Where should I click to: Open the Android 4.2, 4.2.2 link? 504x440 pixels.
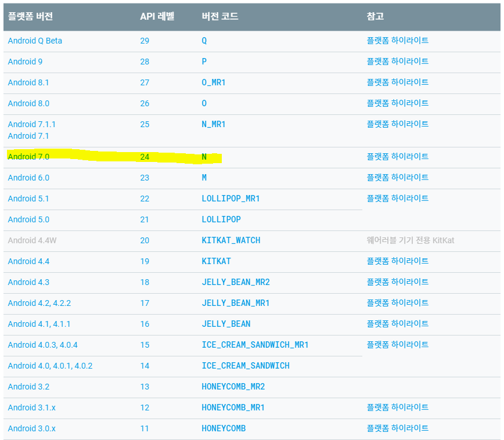click(x=39, y=303)
